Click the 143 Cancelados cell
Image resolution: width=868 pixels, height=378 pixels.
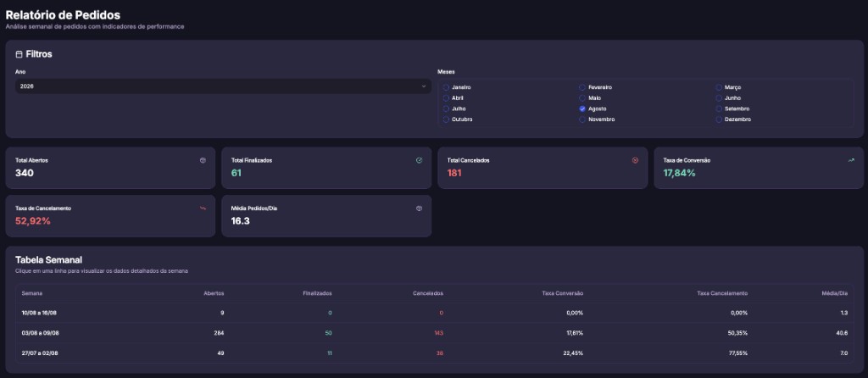coord(438,332)
